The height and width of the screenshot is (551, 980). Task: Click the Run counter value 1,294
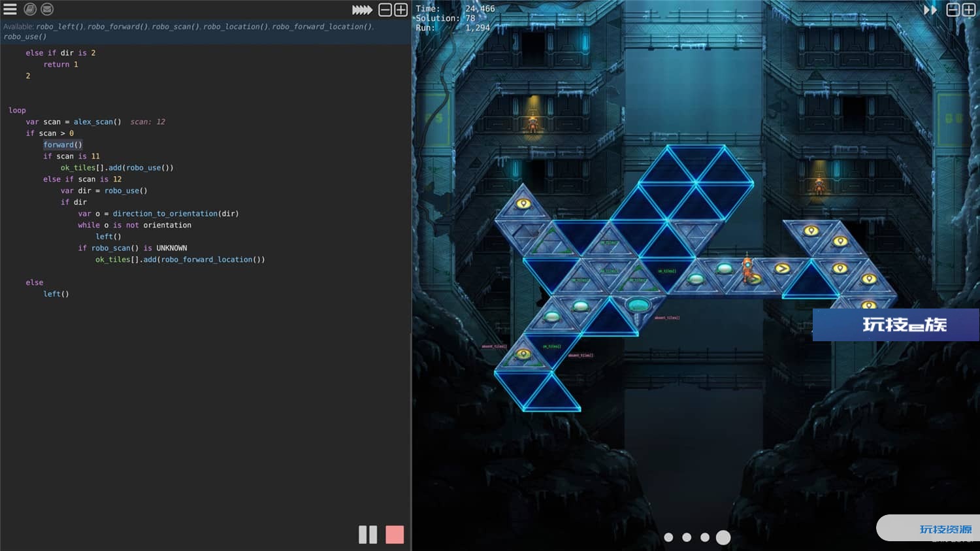point(478,27)
